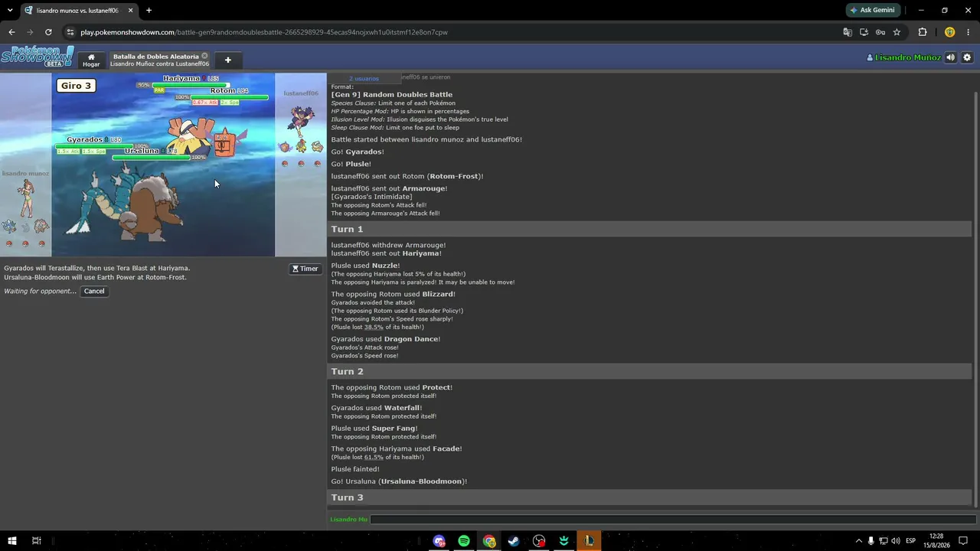980x551 pixels.
Task: Translate this page with the translate icon
Action: [x=848, y=32]
